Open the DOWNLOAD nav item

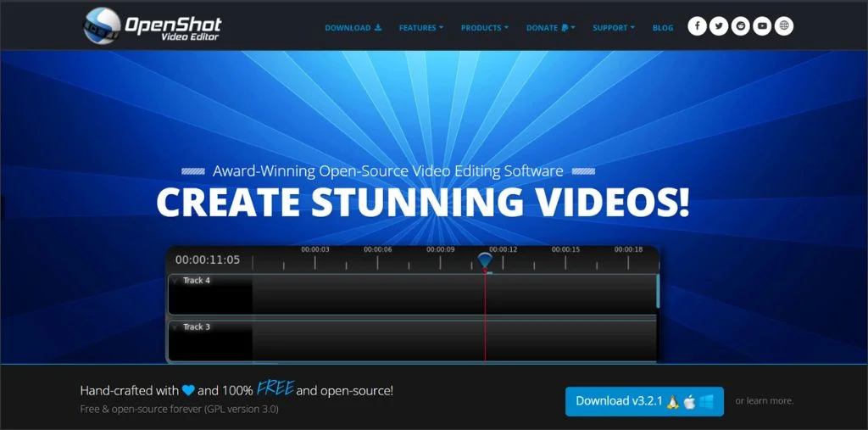353,28
